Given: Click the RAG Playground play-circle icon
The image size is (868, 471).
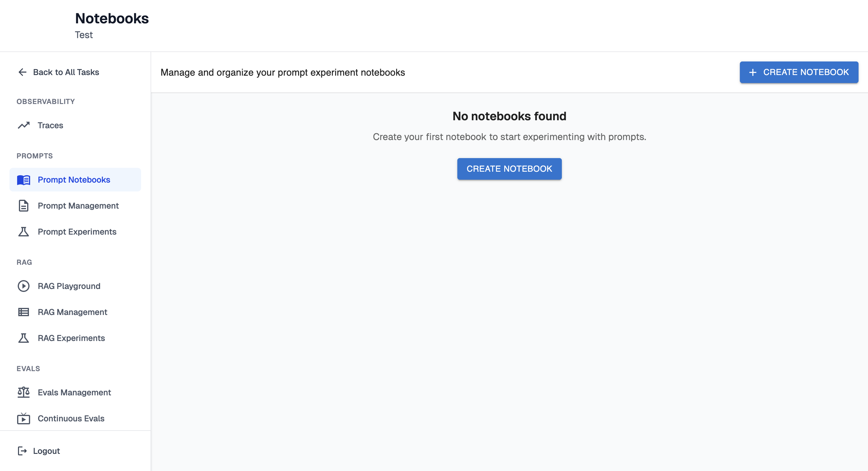Looking at the screenshot, I should tap(24, 286).
